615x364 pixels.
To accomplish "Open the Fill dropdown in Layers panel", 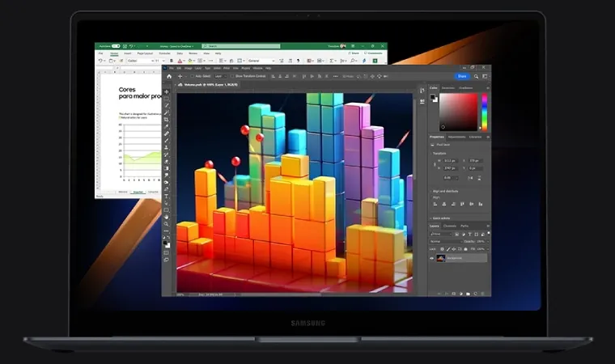I will point(488,249).
